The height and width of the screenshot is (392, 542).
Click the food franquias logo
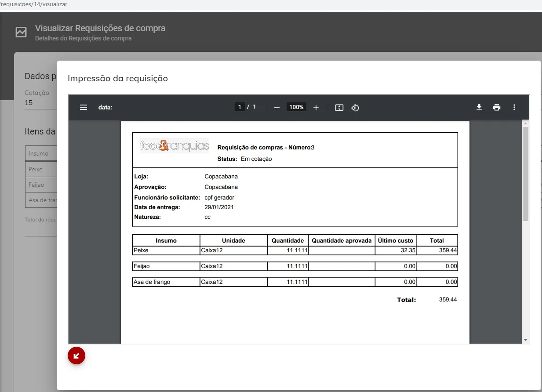pos(174,145)
